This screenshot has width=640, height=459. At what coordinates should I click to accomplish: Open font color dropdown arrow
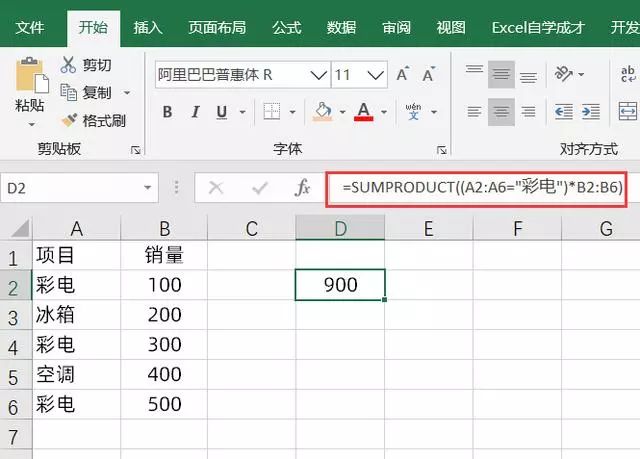click(x=384, y=112)
